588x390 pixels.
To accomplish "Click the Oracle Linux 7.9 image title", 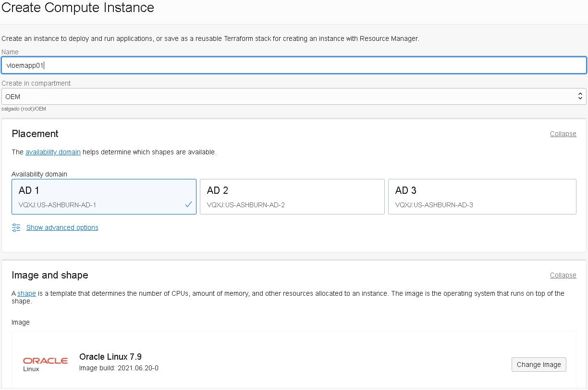I will (x=110, y=356).
